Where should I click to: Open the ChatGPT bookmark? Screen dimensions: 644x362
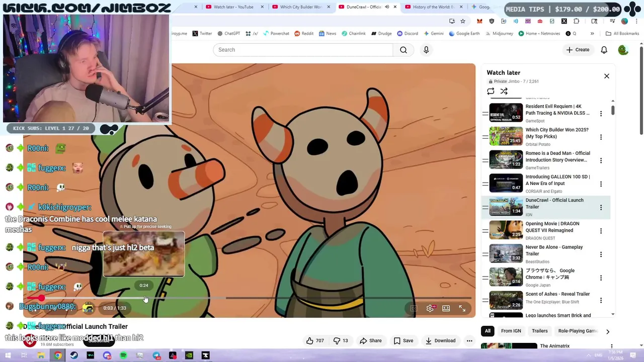228,34
